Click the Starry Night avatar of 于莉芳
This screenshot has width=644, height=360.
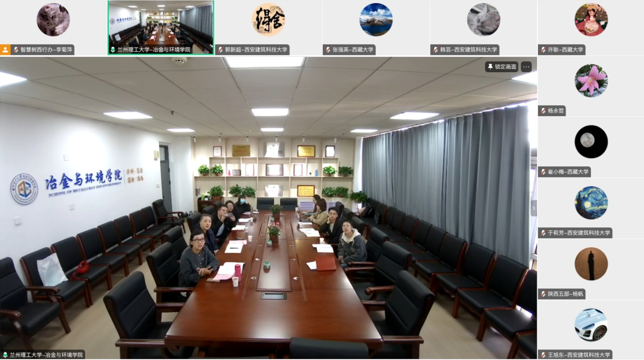[591, 202]
